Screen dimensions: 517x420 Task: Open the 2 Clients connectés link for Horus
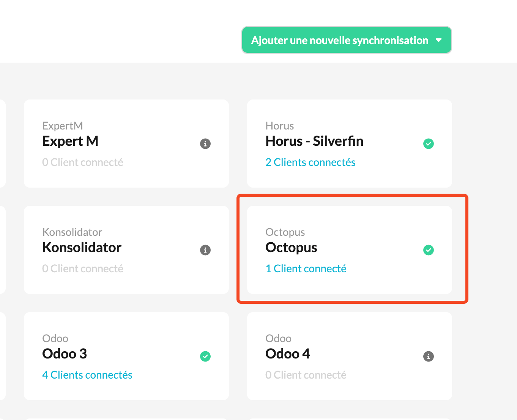[x=311, y=163]
